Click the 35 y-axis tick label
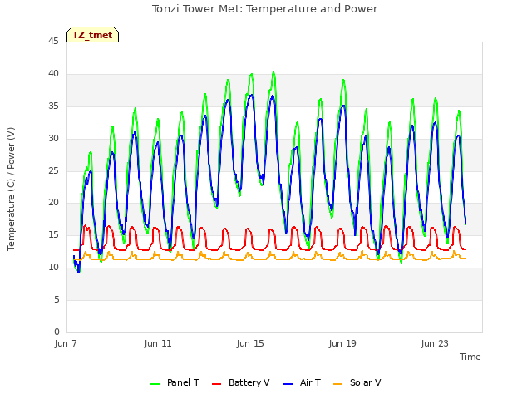532x399 pixels. coord(53,106)
